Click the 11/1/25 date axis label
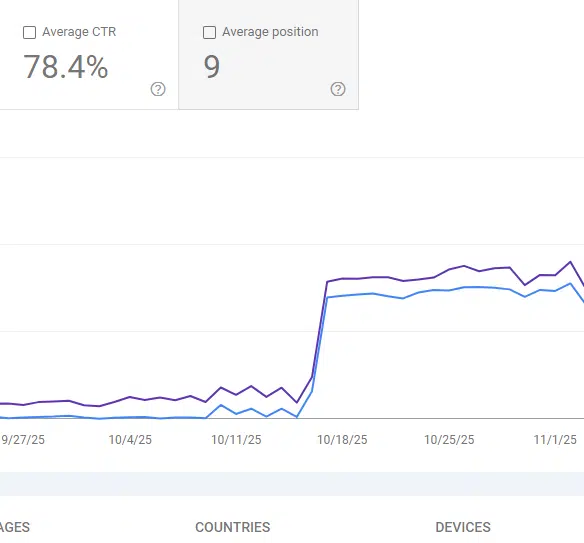The image size is (584, 543). click(555, 440)
